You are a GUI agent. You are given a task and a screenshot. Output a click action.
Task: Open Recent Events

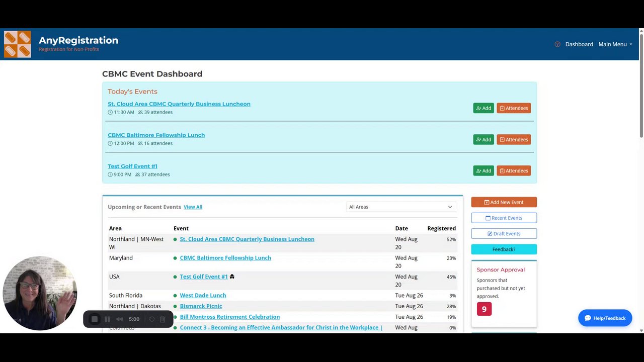[504, 218]
